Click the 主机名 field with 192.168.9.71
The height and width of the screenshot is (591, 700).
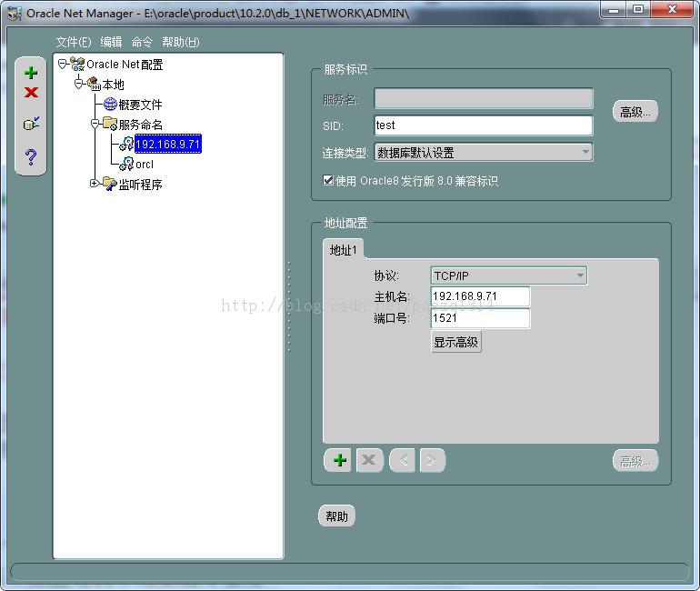(480, 296)
